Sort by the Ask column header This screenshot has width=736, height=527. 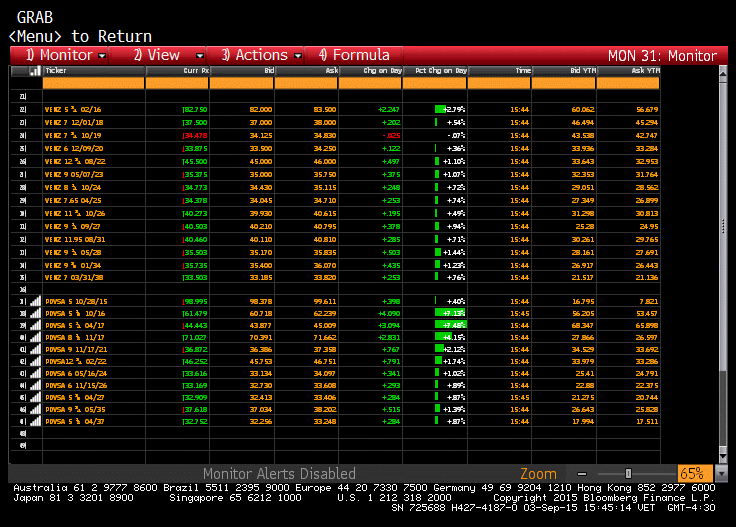coord(306,71)
